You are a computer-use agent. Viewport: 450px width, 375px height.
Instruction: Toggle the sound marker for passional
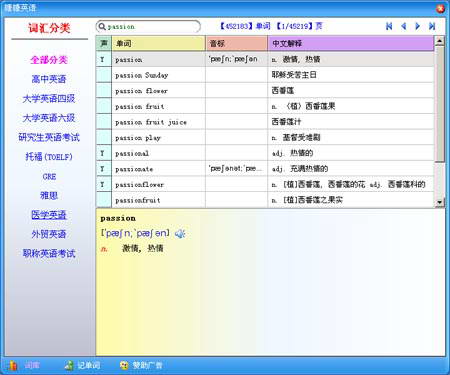coord(103,153)
